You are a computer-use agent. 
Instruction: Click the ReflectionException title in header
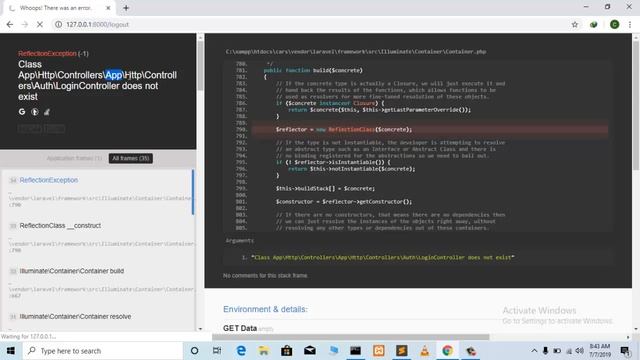(47, 53)
